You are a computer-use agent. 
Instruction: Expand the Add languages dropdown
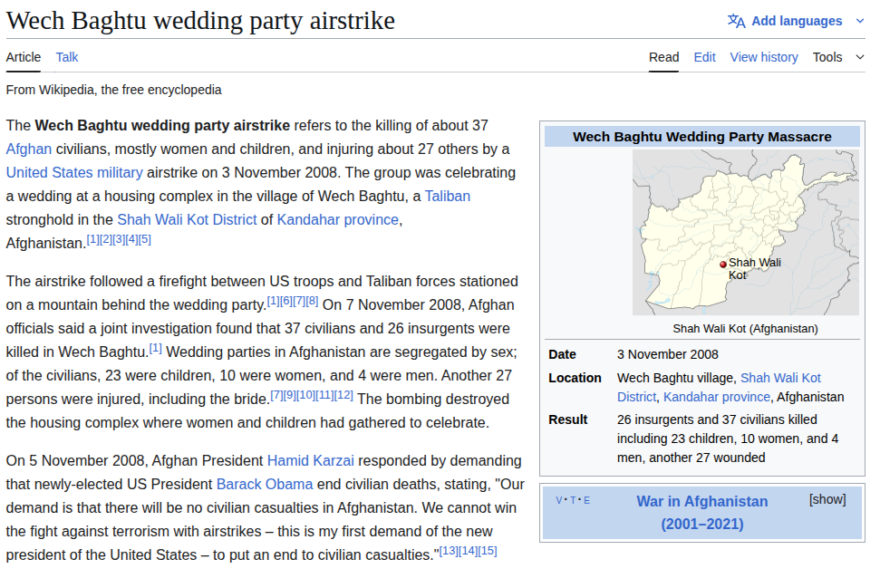click(x=860, y=21)
